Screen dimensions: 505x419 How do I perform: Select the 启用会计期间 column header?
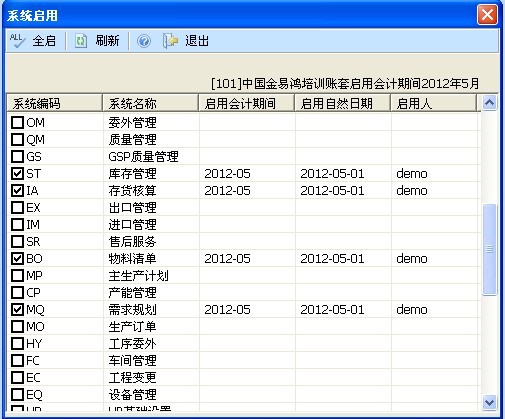[246, 103]
